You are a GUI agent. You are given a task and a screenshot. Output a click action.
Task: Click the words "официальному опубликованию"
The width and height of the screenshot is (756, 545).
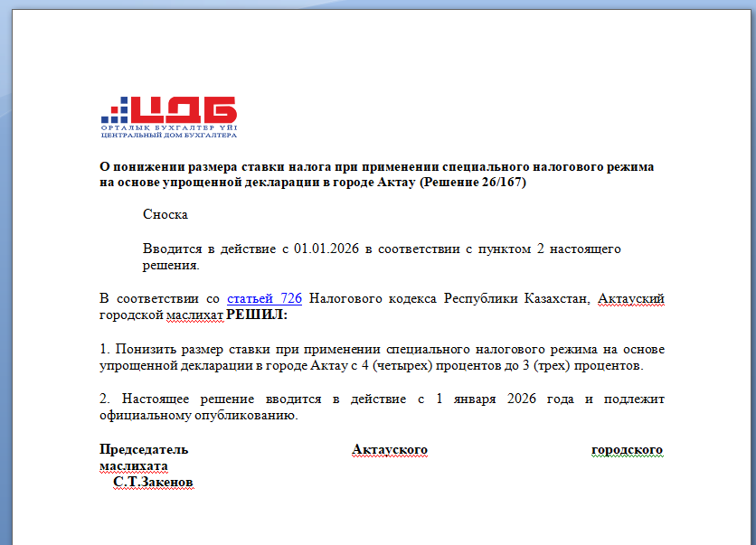coord(199,416)
